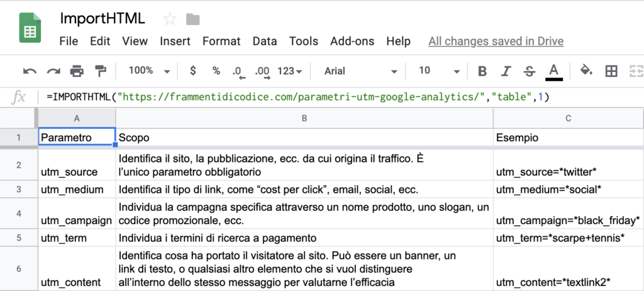Select cell utm_content=*textlink2*
This screenshot has width=644, height=291.
coord(569,269)
